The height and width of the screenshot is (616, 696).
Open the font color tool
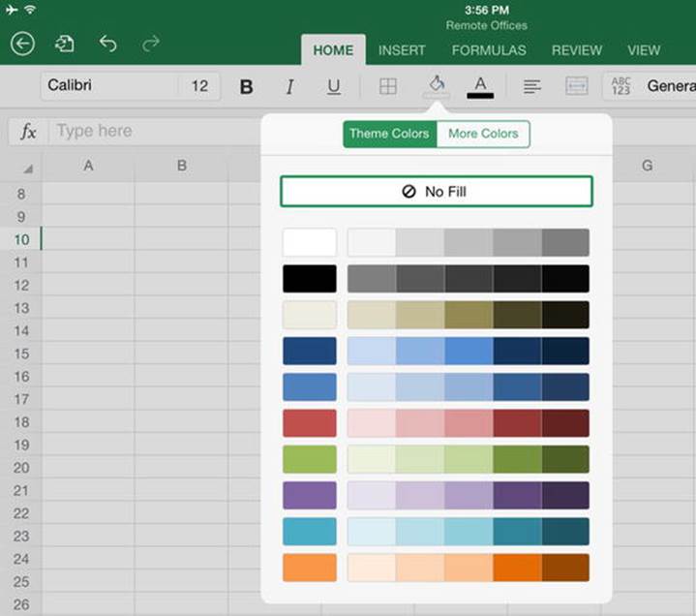[x=480, y=86]
